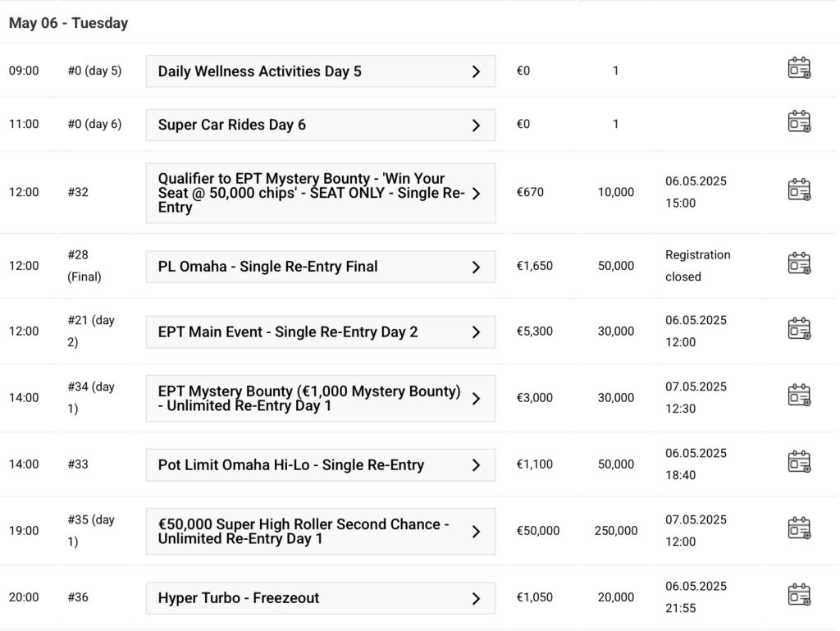Click calendar icon for Super Car Rides Day 6
Screen dimensions: 840x631
click(x=799, y=121)
